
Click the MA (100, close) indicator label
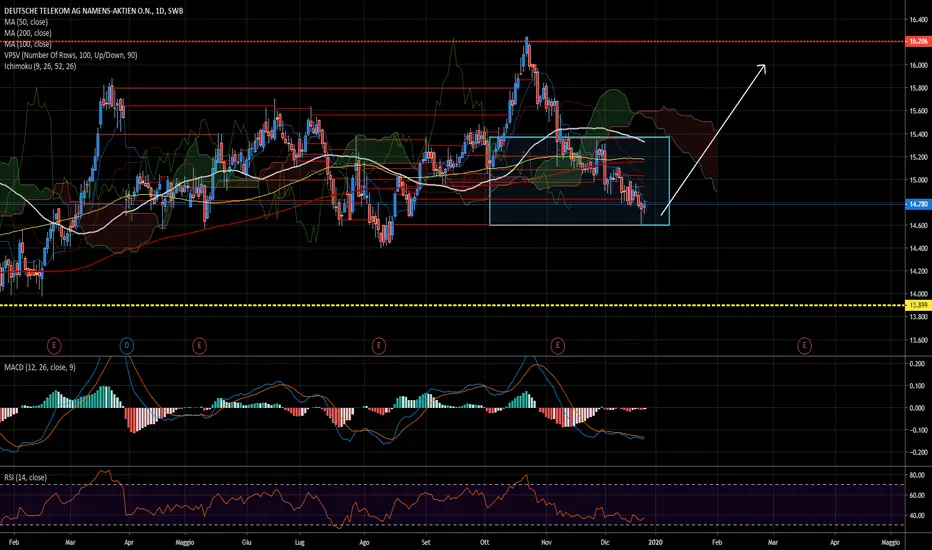point(28,44)
